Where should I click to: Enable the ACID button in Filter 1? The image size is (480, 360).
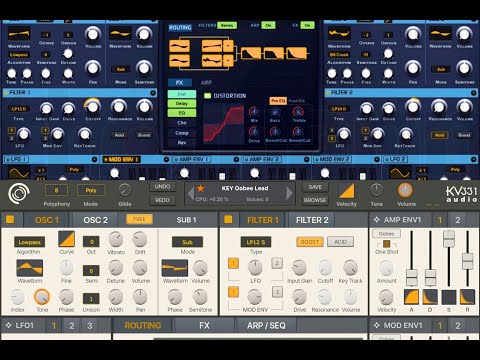[x=340, y=242]
